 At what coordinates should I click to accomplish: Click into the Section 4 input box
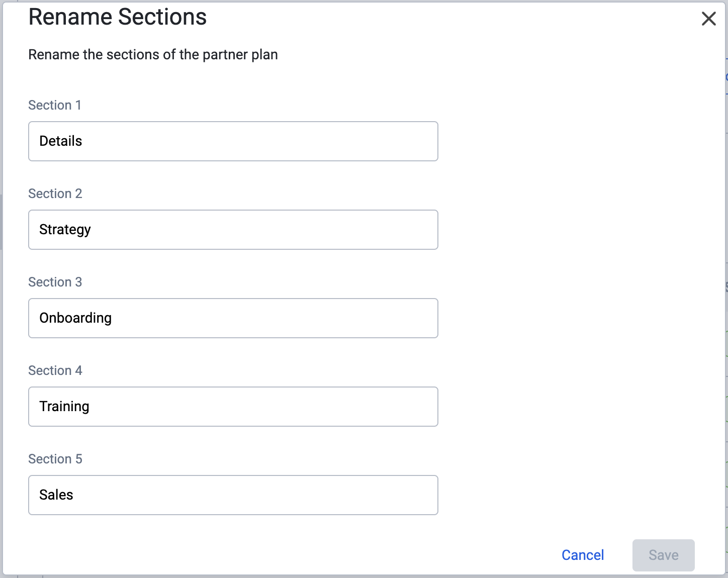(x=233, y=407)
